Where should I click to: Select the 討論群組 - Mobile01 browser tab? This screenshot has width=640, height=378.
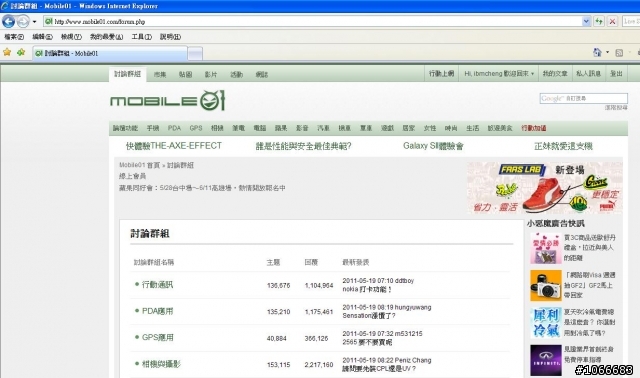(110, 53)
